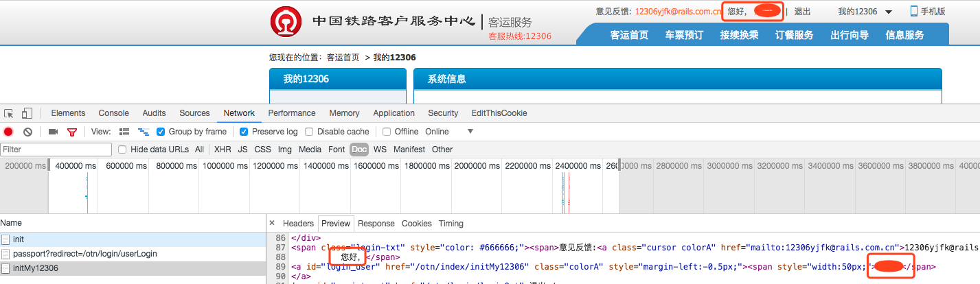Switch to the Audits tab
The image size is (980, 284).
pos(154,113)
